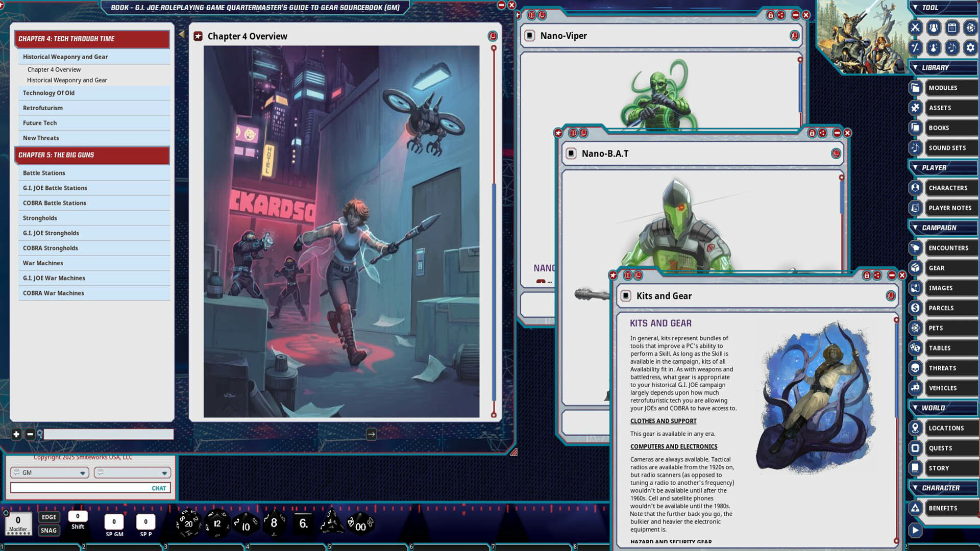
Task: Open the Modifiers +/- tool icon
Action: tap(915, 48)
